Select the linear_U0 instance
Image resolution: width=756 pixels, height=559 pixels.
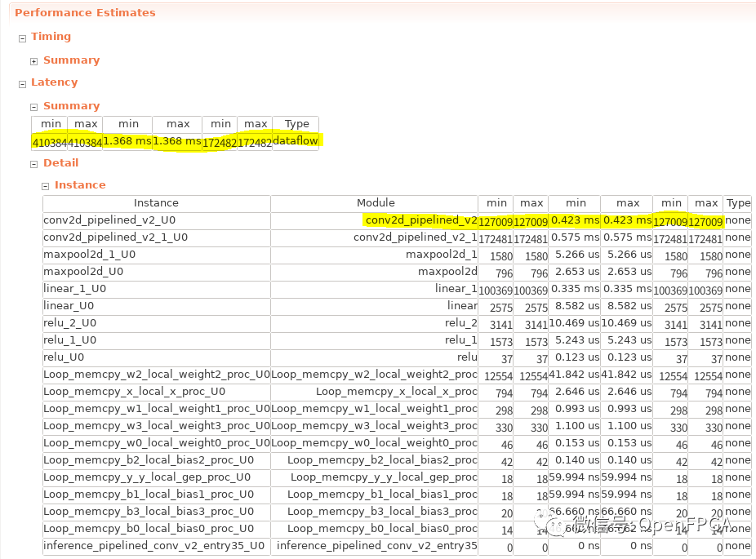click(x=156, y=306)
